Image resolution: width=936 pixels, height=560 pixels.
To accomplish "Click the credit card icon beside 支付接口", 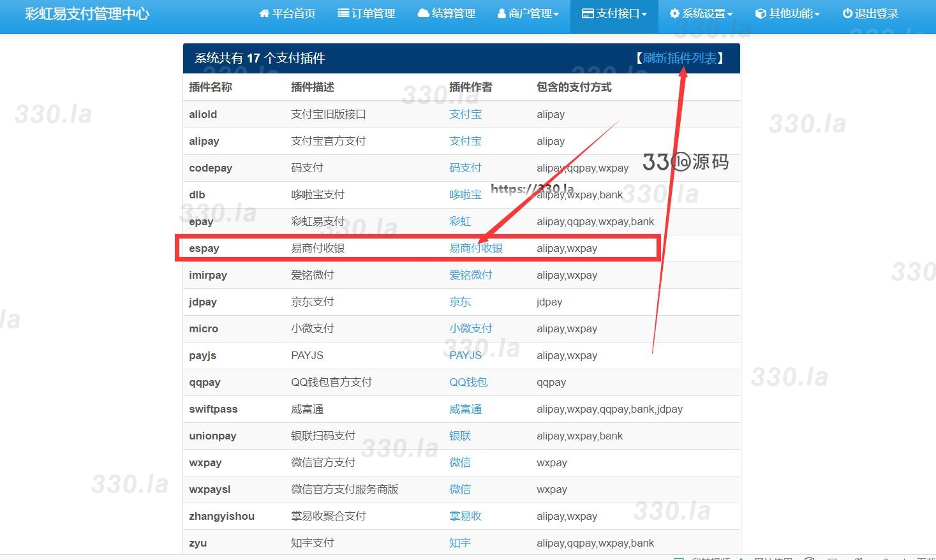I will point(588,13).
